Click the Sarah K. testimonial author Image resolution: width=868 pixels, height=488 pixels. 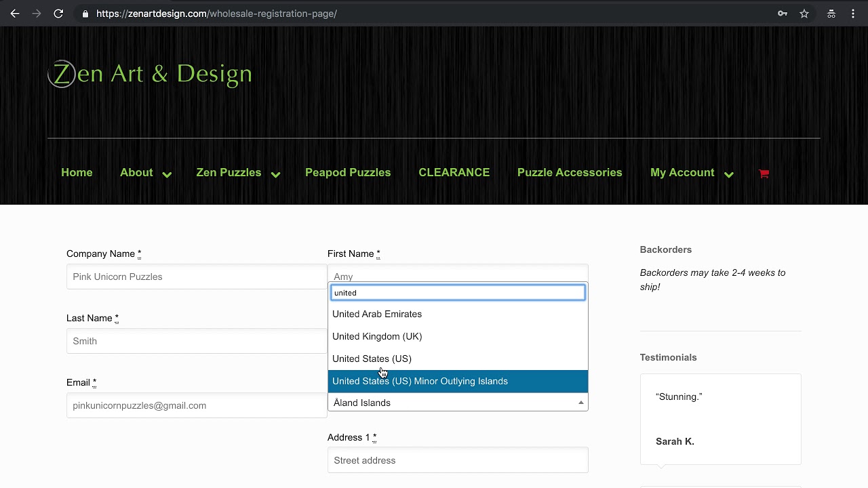675,441
